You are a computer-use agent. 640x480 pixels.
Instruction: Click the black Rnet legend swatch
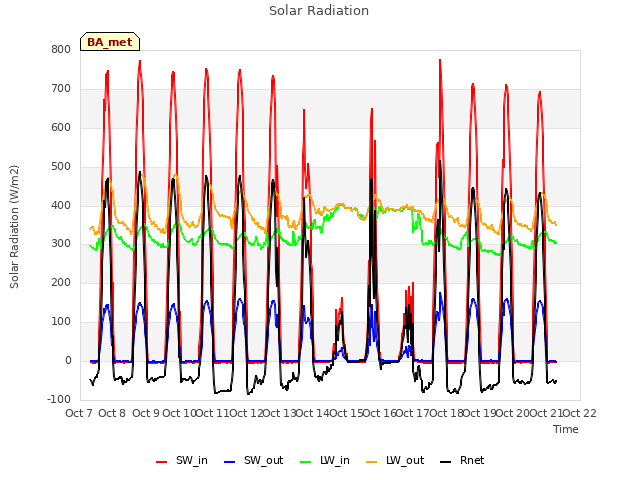coord(446,462)
